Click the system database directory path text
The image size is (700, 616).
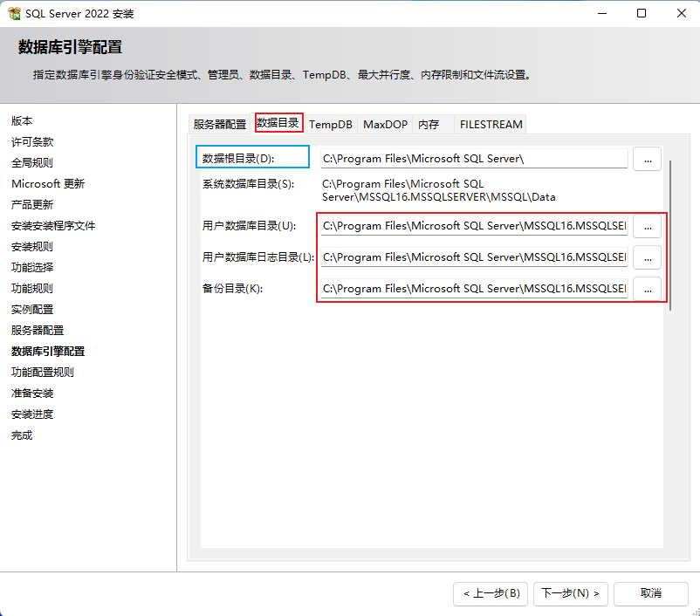point(438,190)
